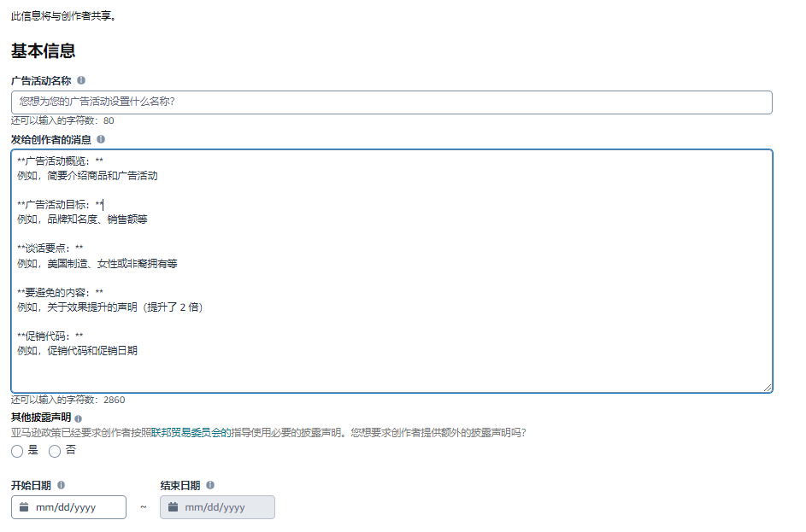Select the 是 radio button
This screenshot has width=806, height=532.
pos(17,451)
